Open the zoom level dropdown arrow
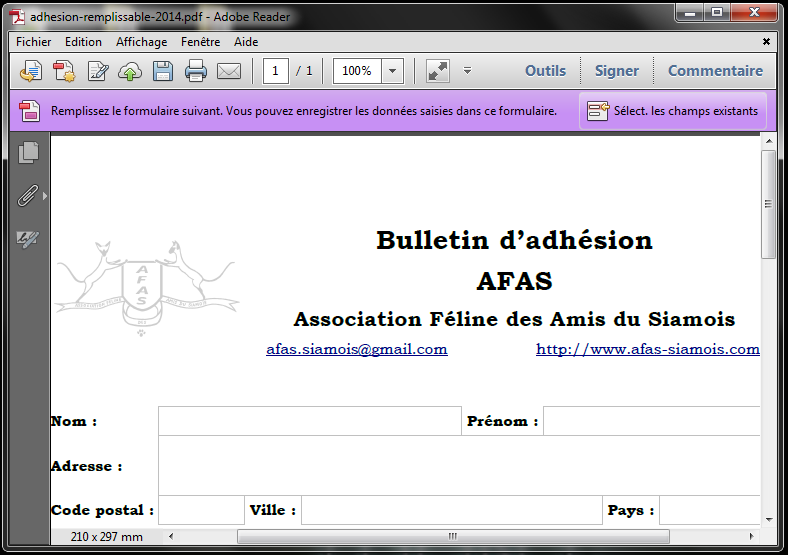 392,71
